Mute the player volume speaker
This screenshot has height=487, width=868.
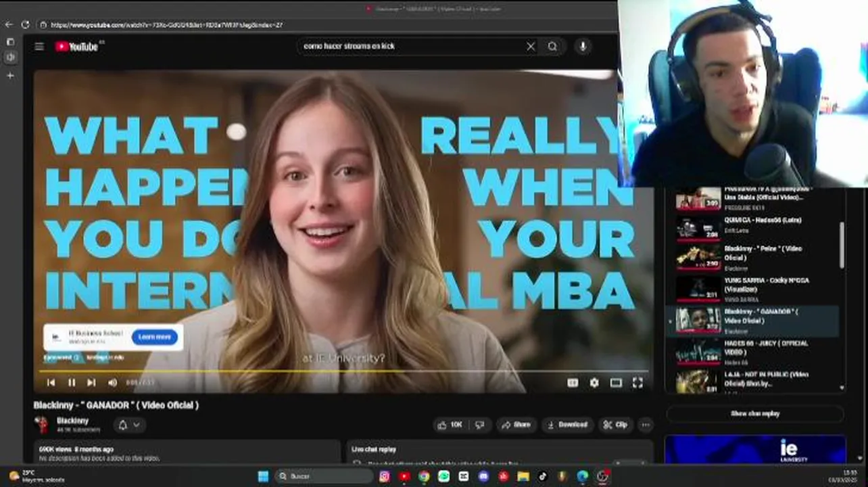[x=112, y=383]
